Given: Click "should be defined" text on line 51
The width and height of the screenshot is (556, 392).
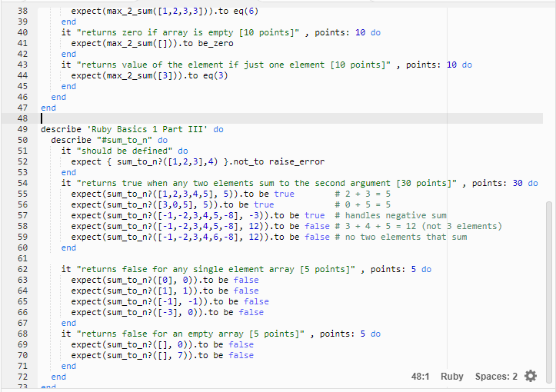Looking at the screenshot, I should [125, 151].
